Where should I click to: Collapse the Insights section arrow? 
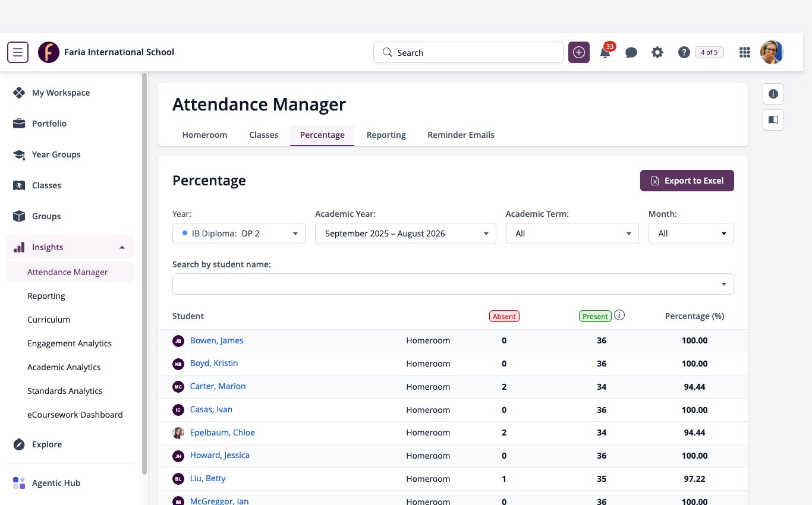[x=122, y=247]
